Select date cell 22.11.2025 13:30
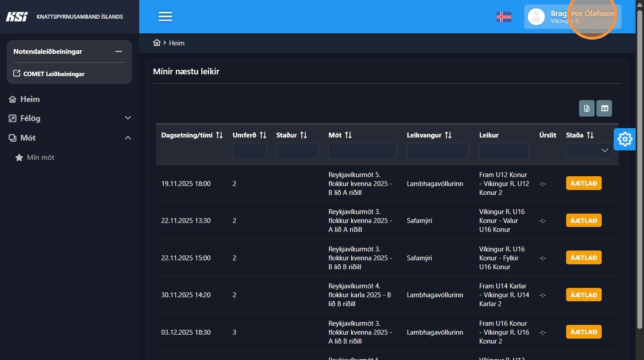The image size is (644, 360). 186,221
